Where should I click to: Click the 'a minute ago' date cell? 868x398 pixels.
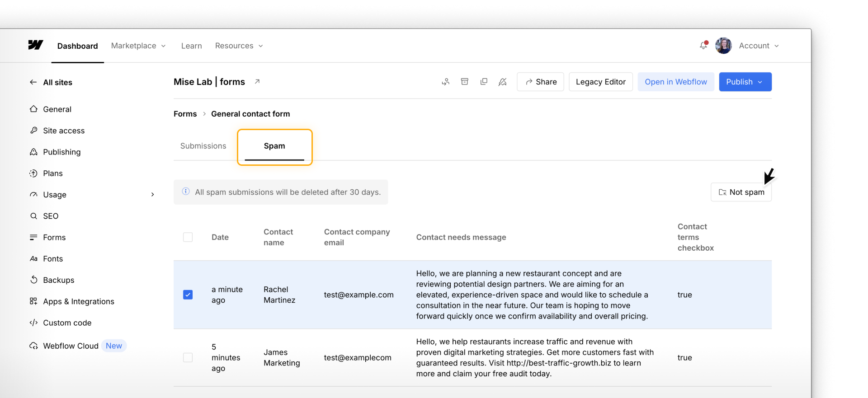click(x=227, y=295)
